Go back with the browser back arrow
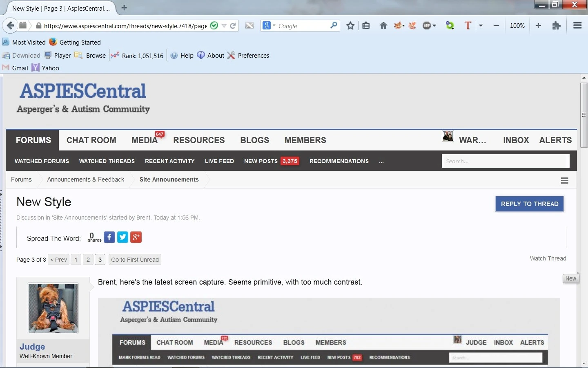588x368 pixels. pyautogui.click(x=10, y=25)
